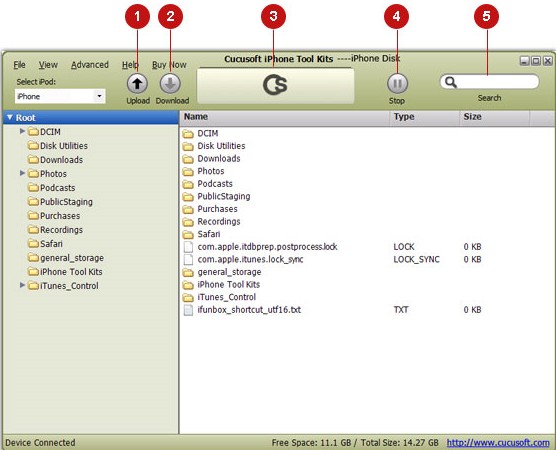This screenshot has height=450, width=556.
Task: Click iPhone Tool Kits folder icon in list
Action: pos(188,285)
